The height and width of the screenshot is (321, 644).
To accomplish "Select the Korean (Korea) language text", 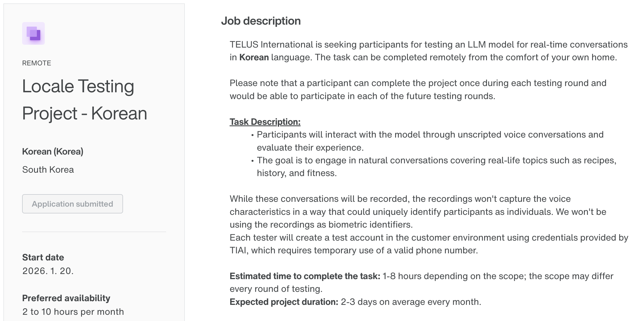I will click(53, 151).
